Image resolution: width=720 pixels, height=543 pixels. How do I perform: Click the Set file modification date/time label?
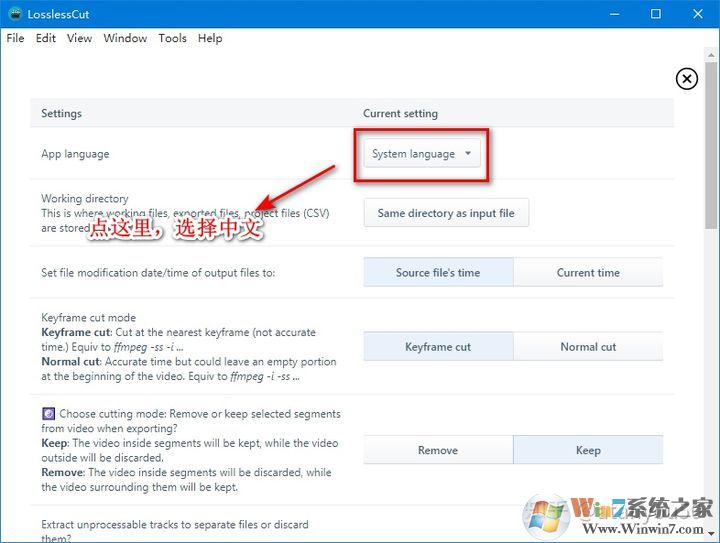click(158, 273)
